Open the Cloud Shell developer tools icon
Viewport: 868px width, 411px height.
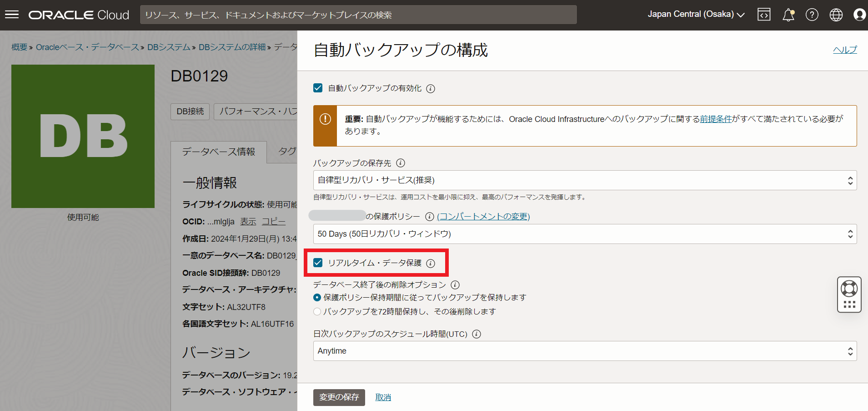pyautogui.click(x=764, y=15)
